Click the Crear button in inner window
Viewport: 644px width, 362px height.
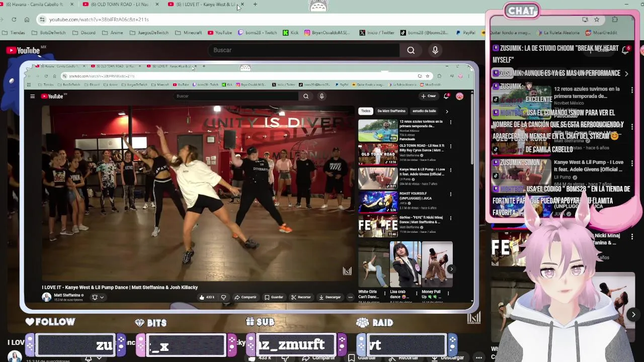coord(429,96)
